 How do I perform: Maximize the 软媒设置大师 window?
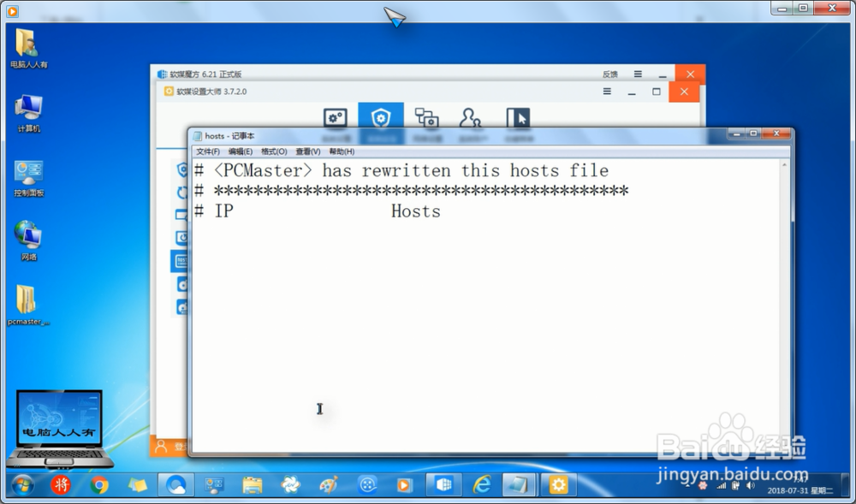click(x=657, y=92)
